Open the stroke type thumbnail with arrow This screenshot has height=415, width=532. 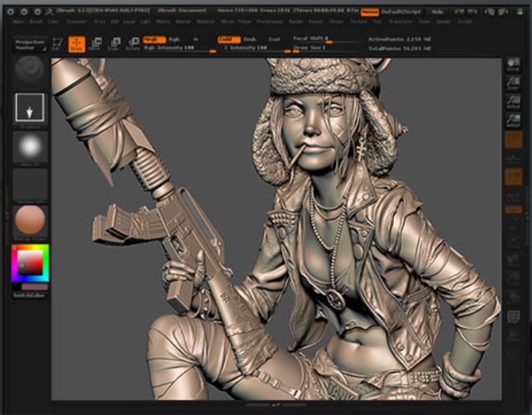click(x=29, y=107)
